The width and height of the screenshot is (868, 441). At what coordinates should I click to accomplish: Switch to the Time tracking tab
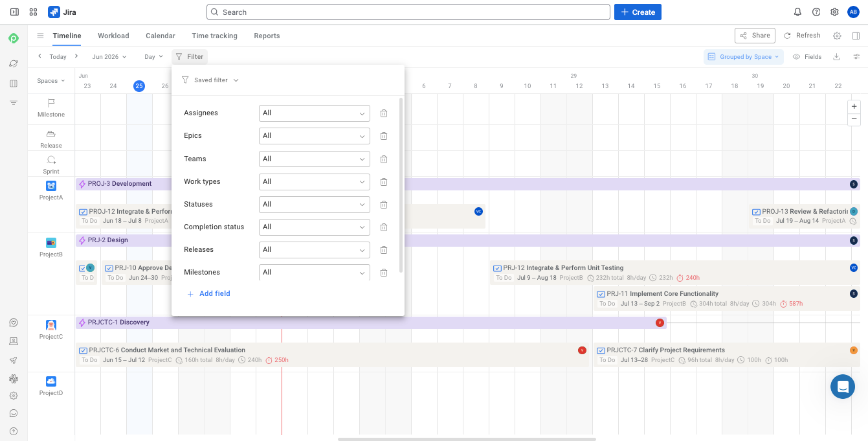pyautogui.click(x=214, y=36)
